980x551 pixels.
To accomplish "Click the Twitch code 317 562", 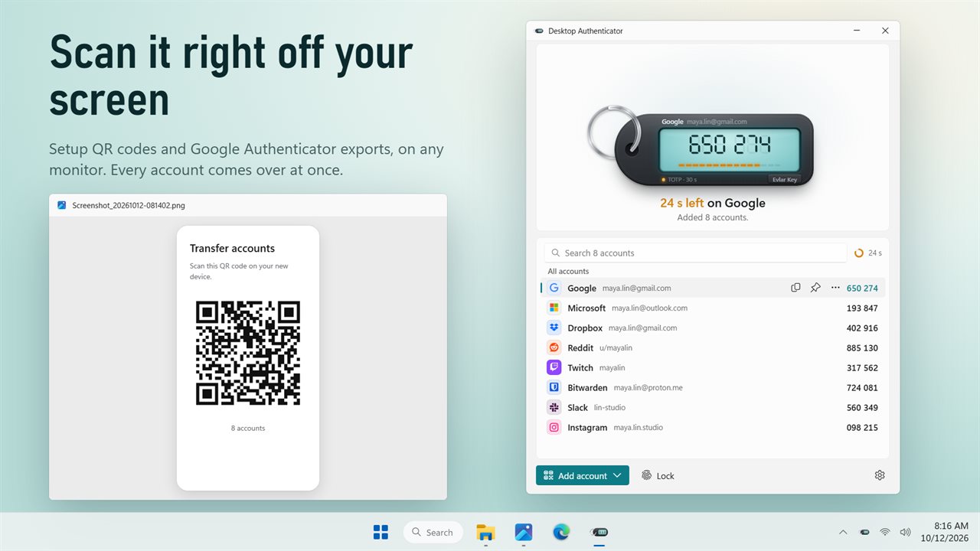I will click(x=862, y=367).
